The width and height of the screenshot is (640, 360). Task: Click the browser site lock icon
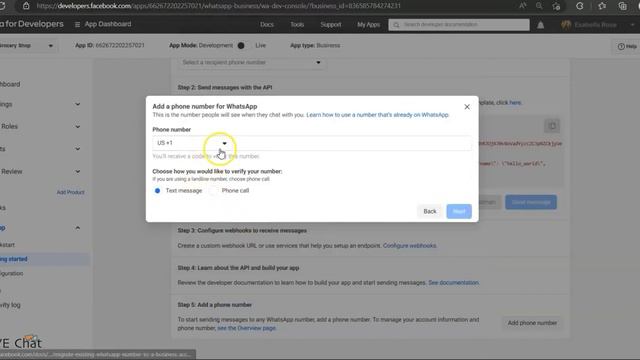(26, 6)
